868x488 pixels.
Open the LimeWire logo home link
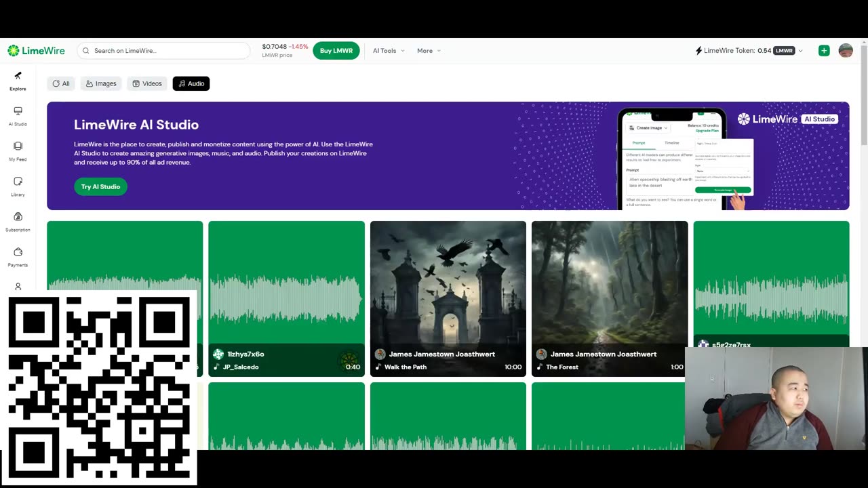coord(36,51)
